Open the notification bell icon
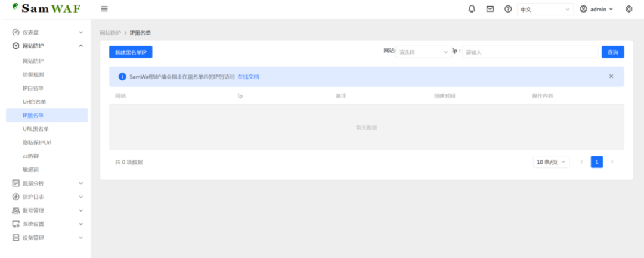This screenshot has height=258, width=644. [x=472, y=9]
